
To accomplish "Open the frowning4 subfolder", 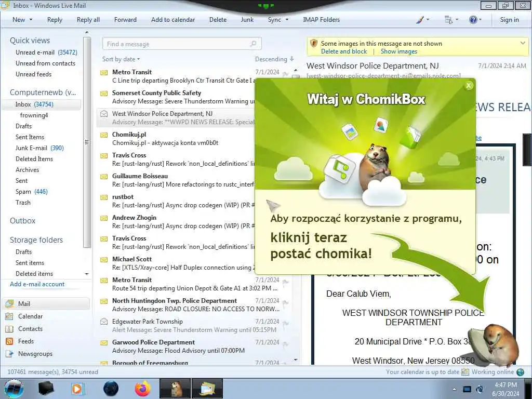I will coord(34,115).
